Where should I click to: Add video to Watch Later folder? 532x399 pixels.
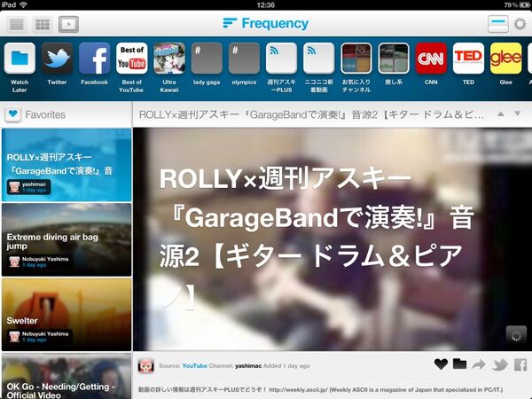(x=459, y=364)
